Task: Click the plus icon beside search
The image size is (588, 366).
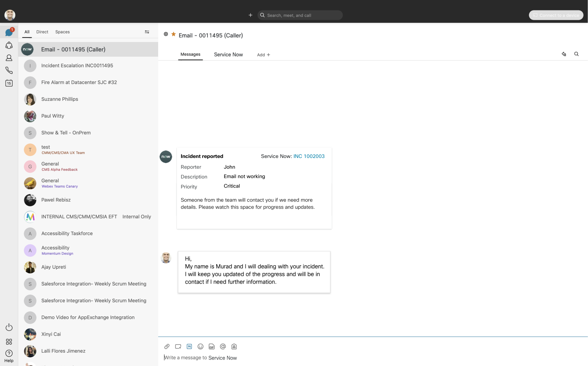Action: (x=251, y=15)
